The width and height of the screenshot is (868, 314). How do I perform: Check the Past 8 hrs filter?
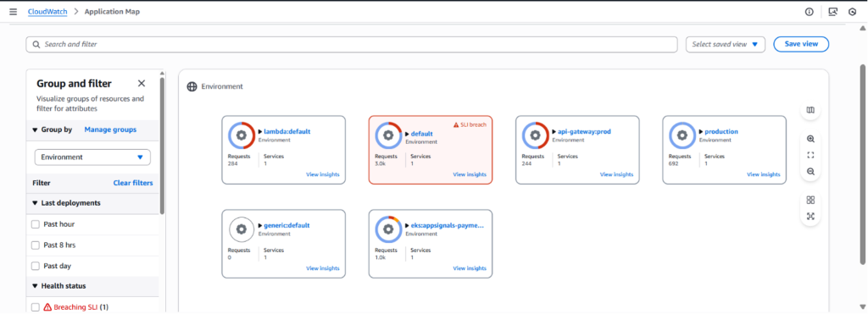coord(36,245)
